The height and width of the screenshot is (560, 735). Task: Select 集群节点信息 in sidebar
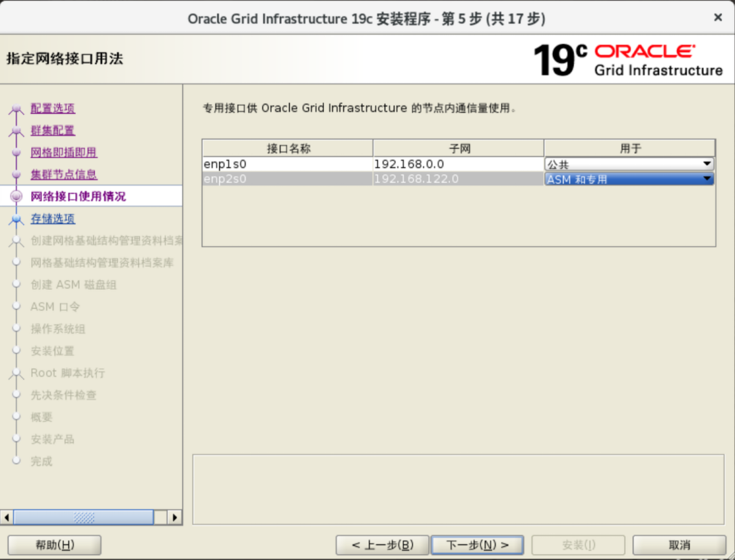pyautogui.click(x=63, y=175)
